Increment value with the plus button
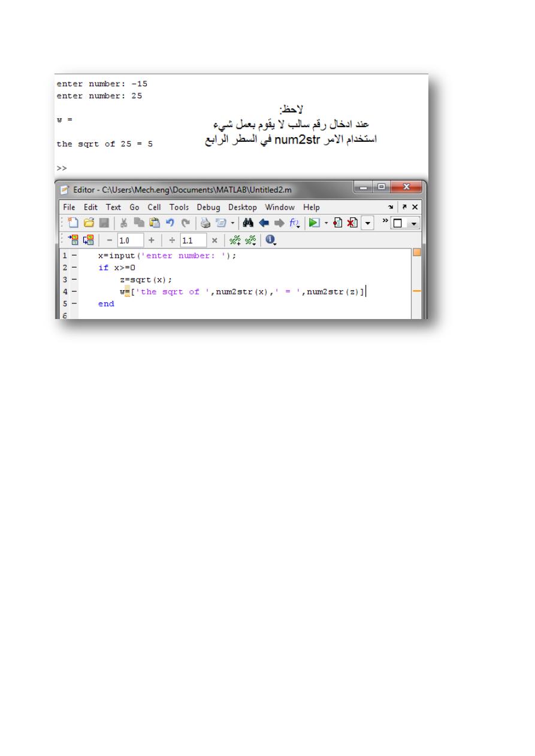This screenshot has width=535, height=756. (x=151, y=240)
